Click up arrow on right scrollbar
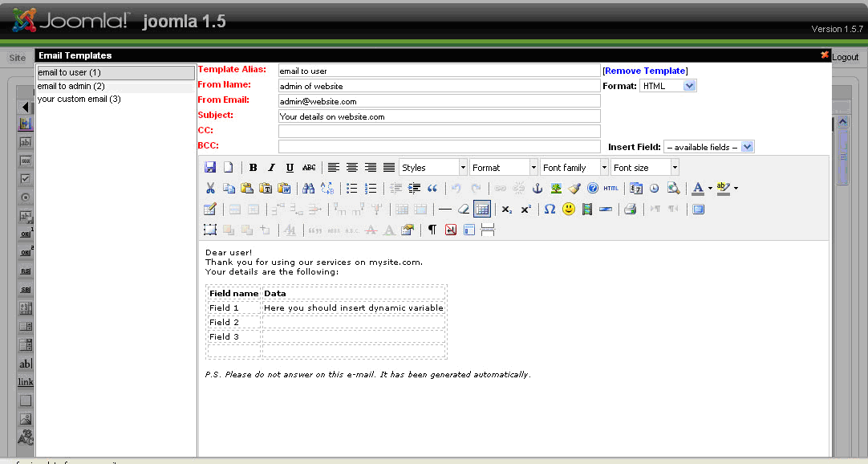The image size is (868, 464). click(x=842, y=122)
